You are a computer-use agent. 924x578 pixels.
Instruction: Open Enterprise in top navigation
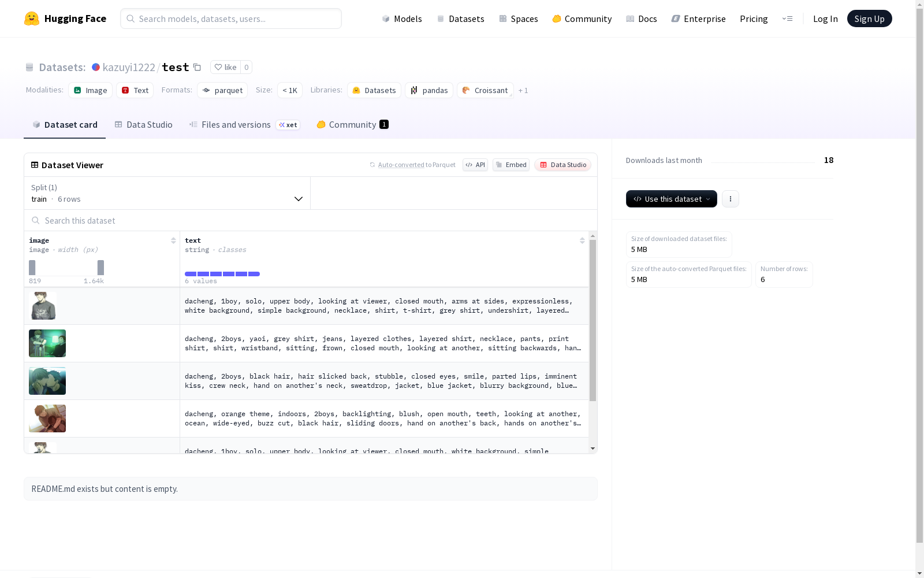tap(698, 18)
